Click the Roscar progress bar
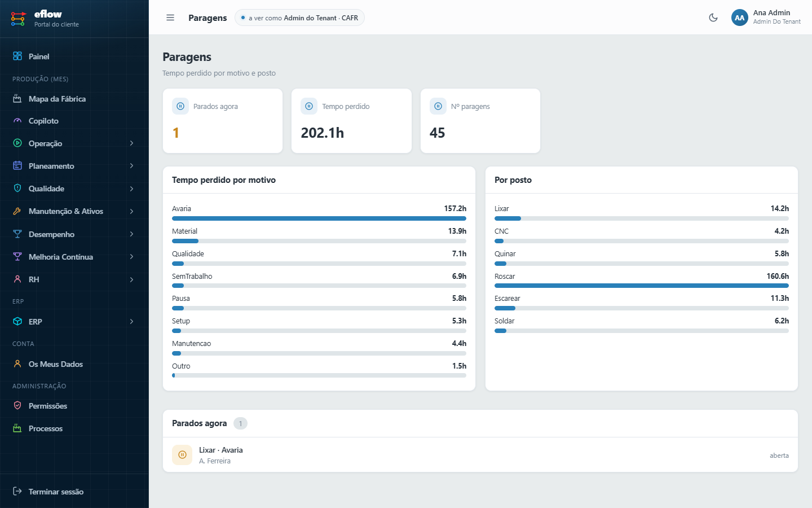The image size is (812, 508). [642, 286]
